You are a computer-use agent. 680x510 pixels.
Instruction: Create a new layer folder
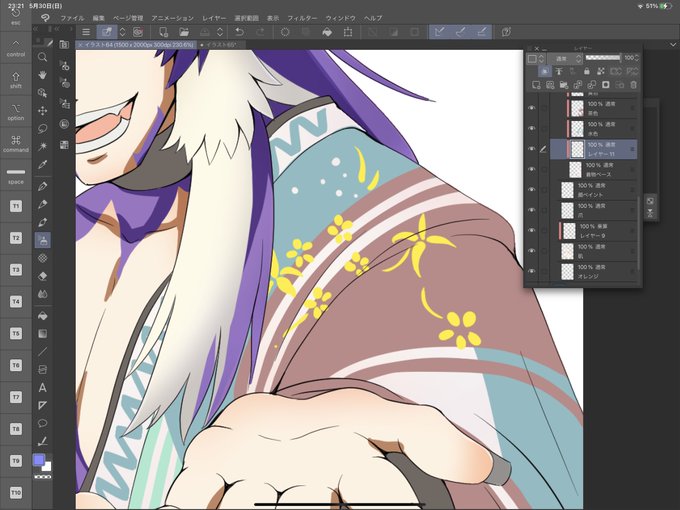click(564, 85)
